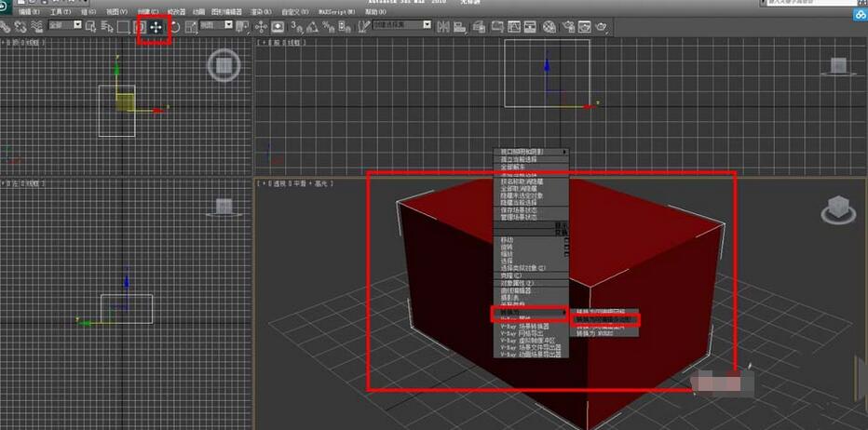This screenshot has width=868, height=430.
Task: Select the Rotate tool in toolbar
Action: click(x=173, y=27)
